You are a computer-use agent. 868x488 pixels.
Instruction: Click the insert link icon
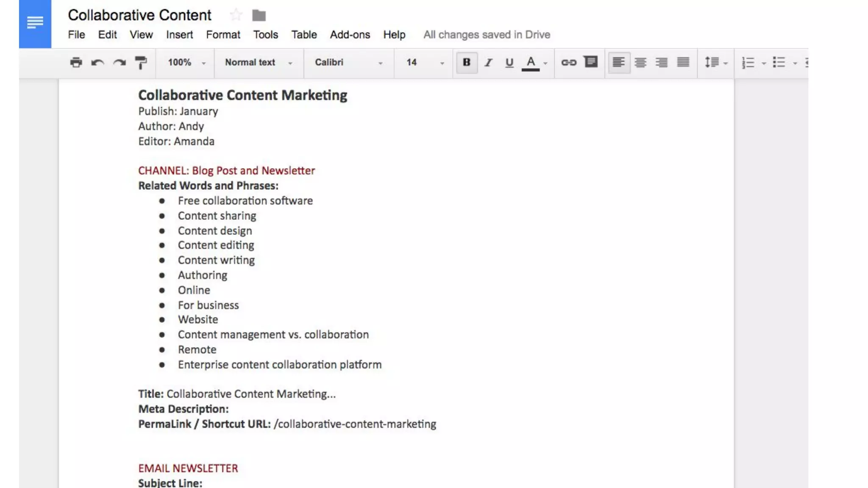(x=568, y=63)
